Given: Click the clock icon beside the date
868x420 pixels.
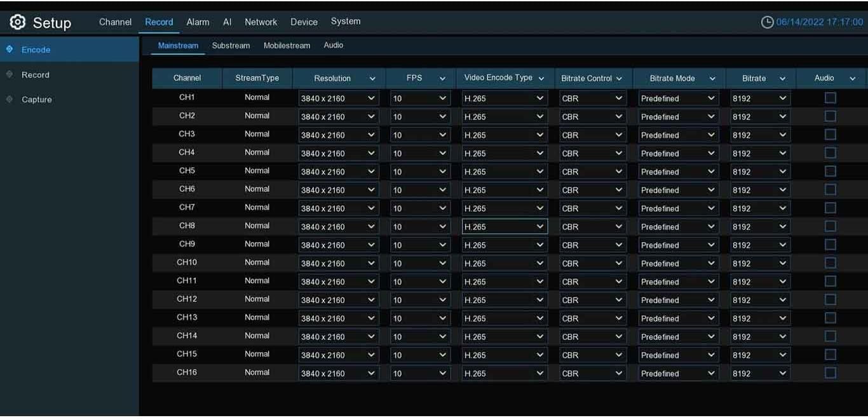Looking at the screenshot, I should (x=767, y=22).
